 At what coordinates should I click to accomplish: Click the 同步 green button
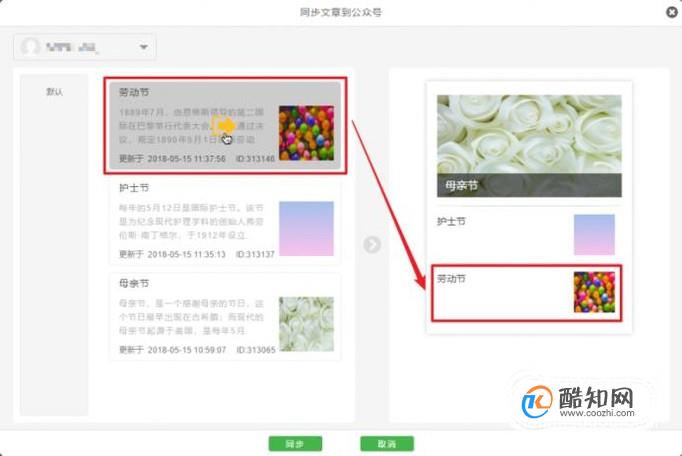click(x=295, y=444)
